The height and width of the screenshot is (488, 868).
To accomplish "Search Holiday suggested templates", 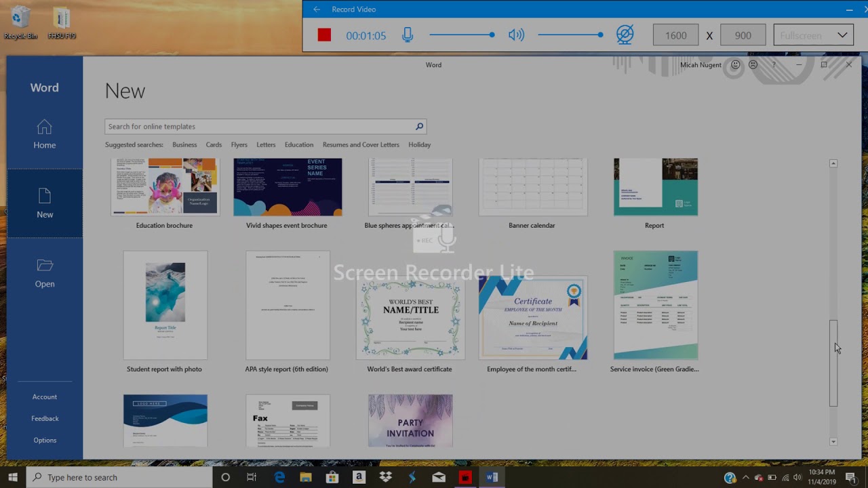I will tap(419, 145).
